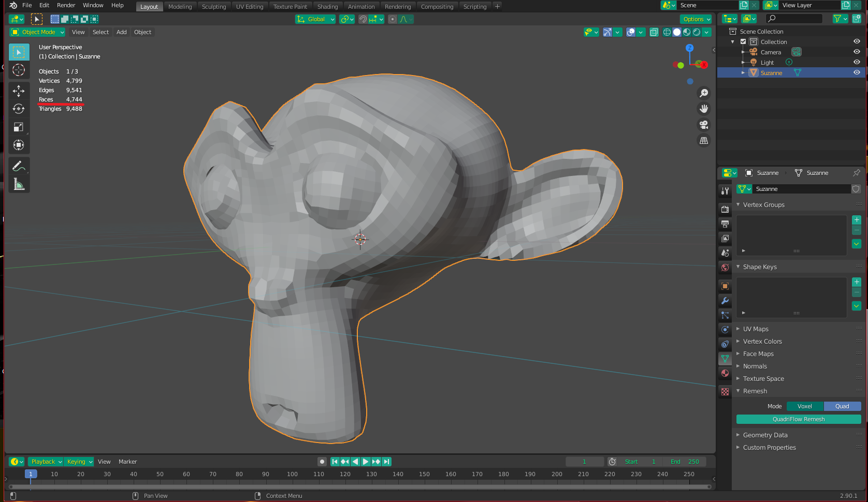The image size is (868, 502).
Task: Open Active Tool properties tab
Action: tap(725, 191)
